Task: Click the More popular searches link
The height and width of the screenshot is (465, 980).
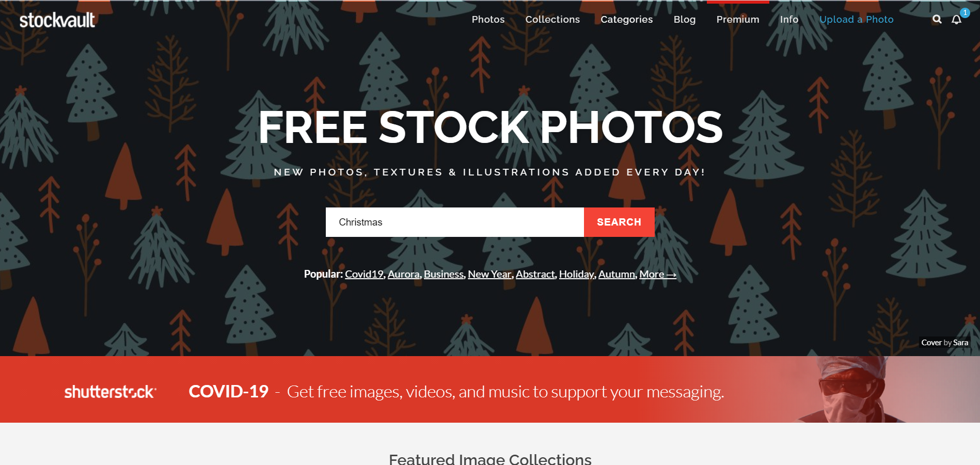Action: pos(657,274)
